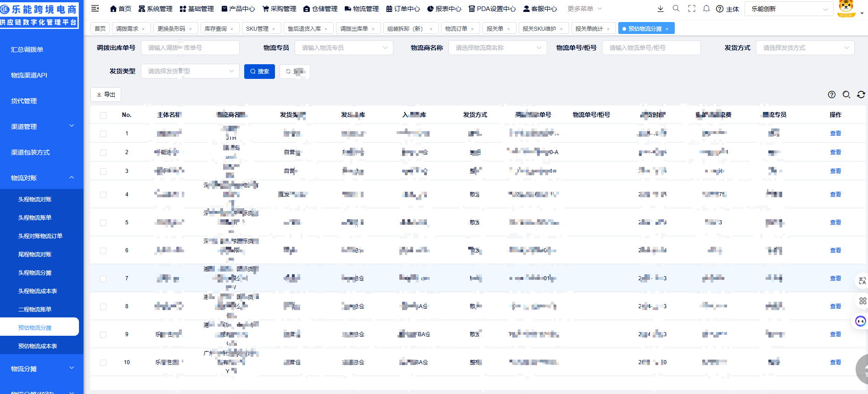Open the top bar search icon
Image resolution: width=868 pixels, height=394 pixels.
click(x=676, y=8)
